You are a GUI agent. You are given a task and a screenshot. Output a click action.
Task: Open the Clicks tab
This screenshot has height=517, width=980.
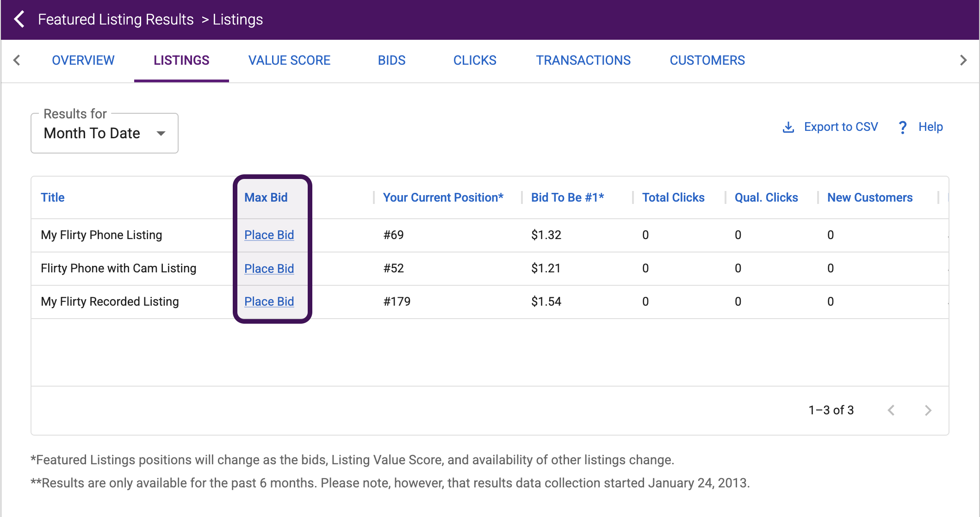coord(475,60)
